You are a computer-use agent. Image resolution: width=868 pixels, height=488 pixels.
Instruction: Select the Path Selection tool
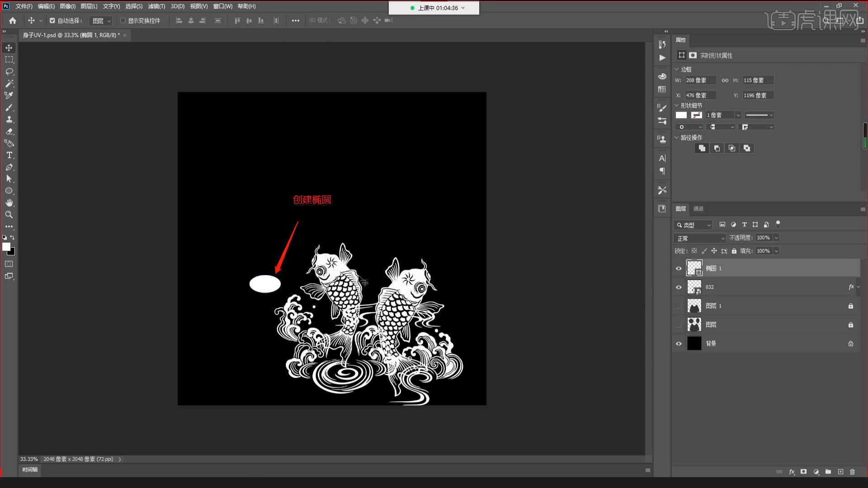point(9,179)
